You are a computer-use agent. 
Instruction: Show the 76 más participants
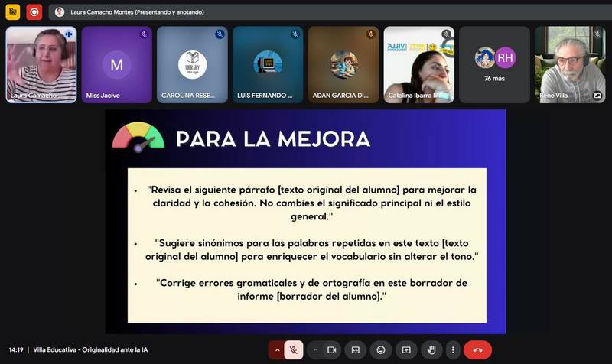pyautogui.click(x=494, y=65)
